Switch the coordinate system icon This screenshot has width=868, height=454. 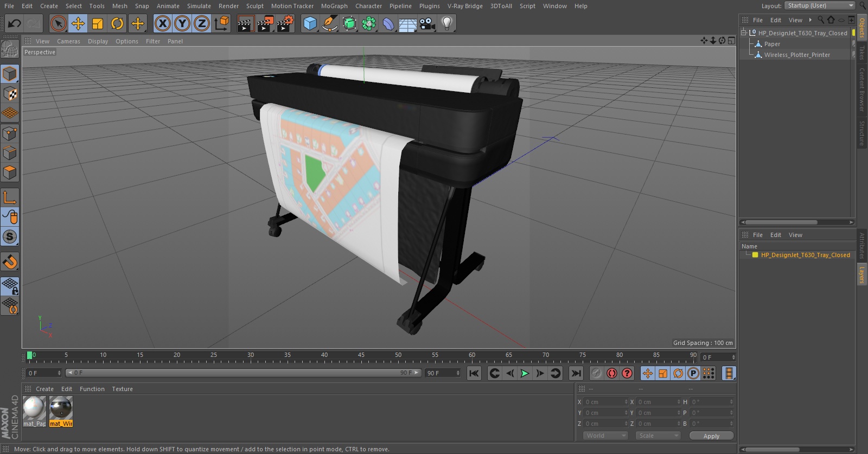[222, 23]
